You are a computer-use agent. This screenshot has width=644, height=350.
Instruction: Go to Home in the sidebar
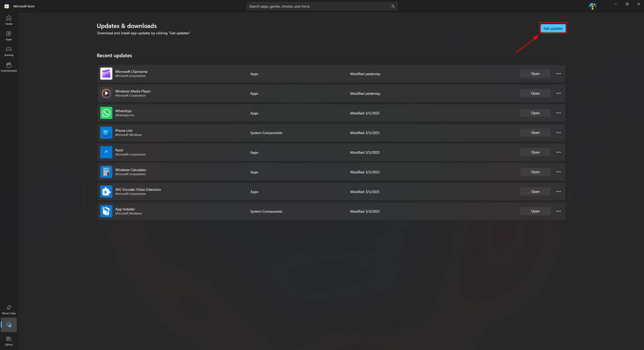[x=9, y=20]
